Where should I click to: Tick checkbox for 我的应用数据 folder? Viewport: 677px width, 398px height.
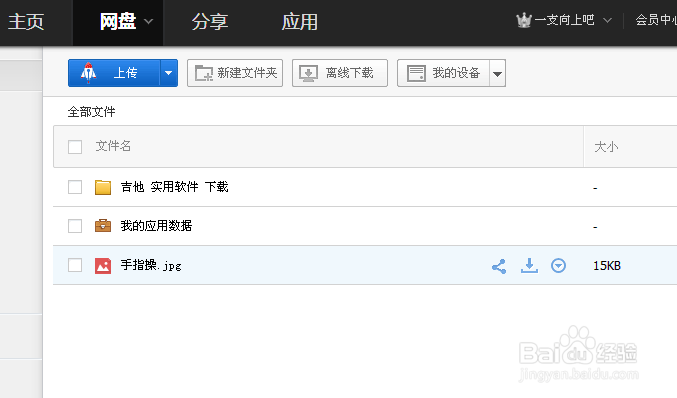tap(75, 226)
